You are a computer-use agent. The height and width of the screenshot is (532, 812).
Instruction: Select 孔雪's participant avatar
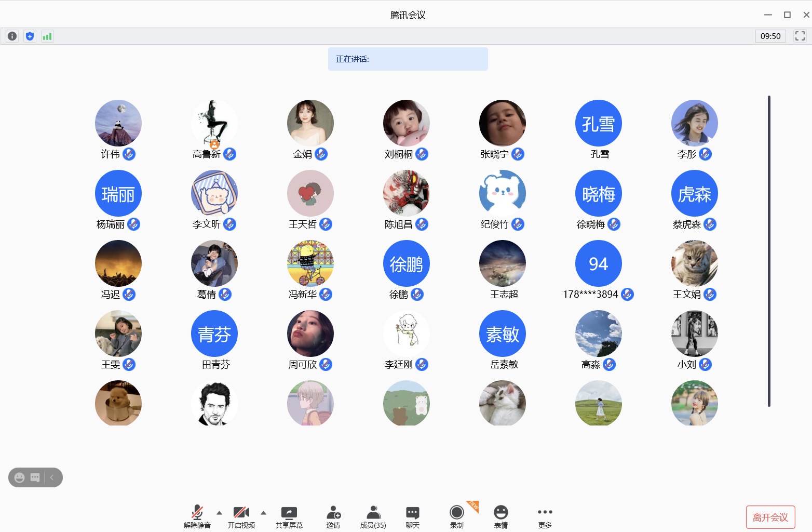pos(598,123)
